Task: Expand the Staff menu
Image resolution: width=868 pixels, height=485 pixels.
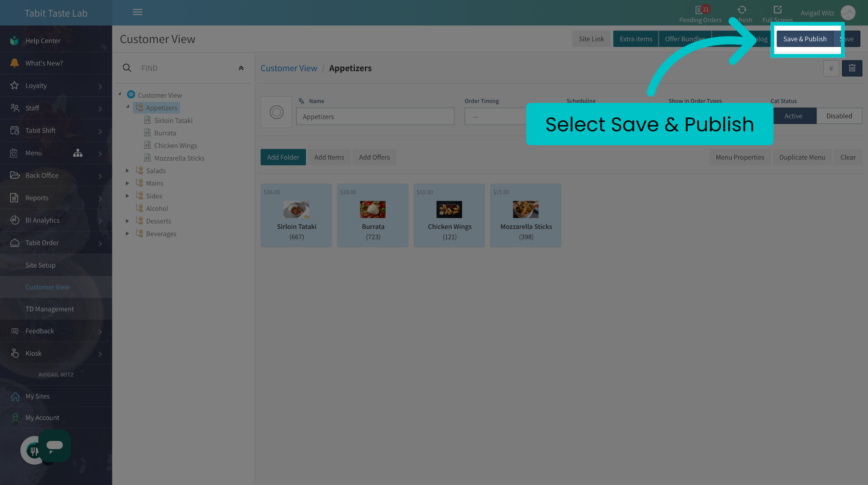Action: 56,108
